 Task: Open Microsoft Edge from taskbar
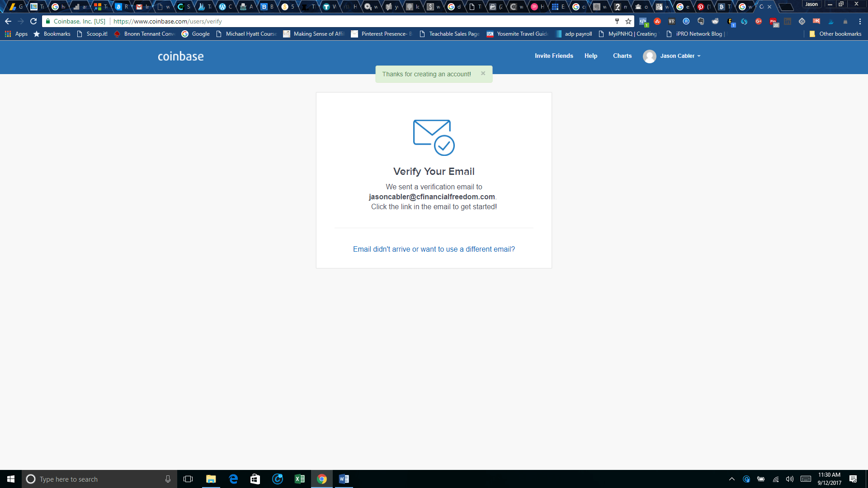[x=233, y=479]
